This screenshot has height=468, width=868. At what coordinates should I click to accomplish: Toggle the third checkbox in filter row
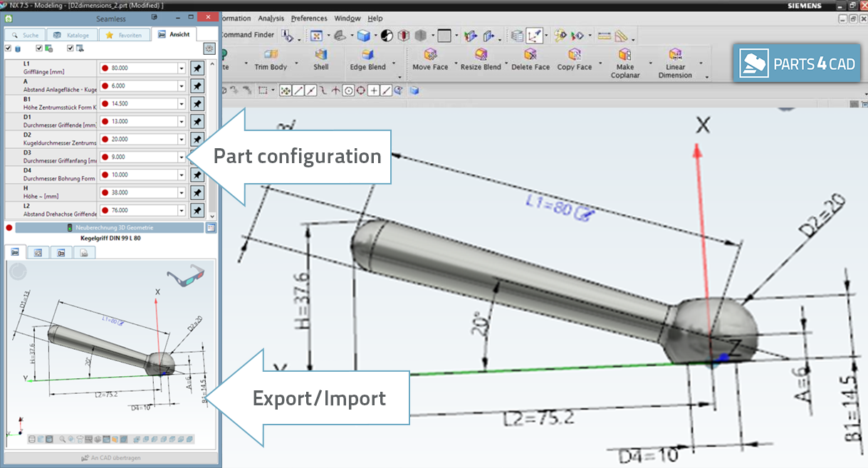(x=70, y=48)
